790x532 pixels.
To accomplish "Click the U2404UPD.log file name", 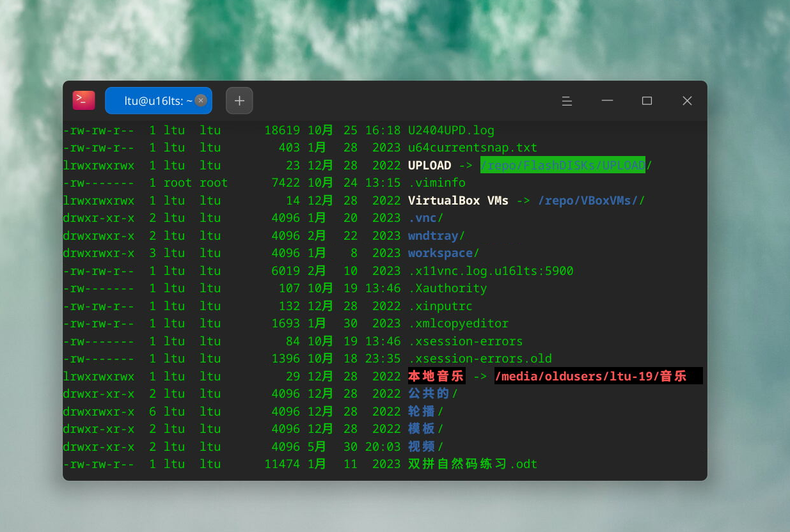I will (x=451, y=130).
